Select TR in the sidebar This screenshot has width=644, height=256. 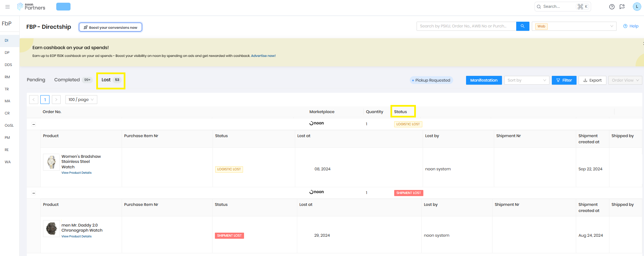[7, 89]
